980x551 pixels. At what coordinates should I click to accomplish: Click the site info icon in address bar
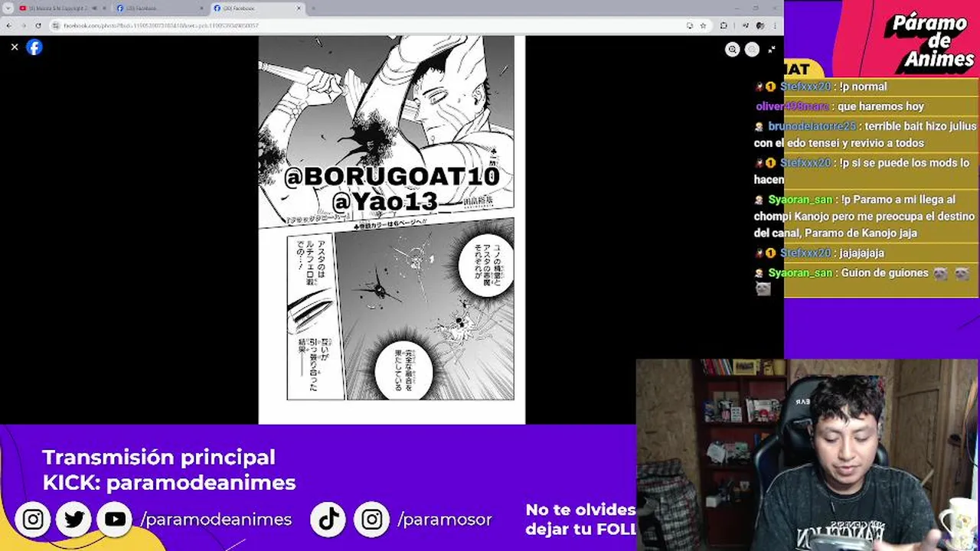(55, 25)
